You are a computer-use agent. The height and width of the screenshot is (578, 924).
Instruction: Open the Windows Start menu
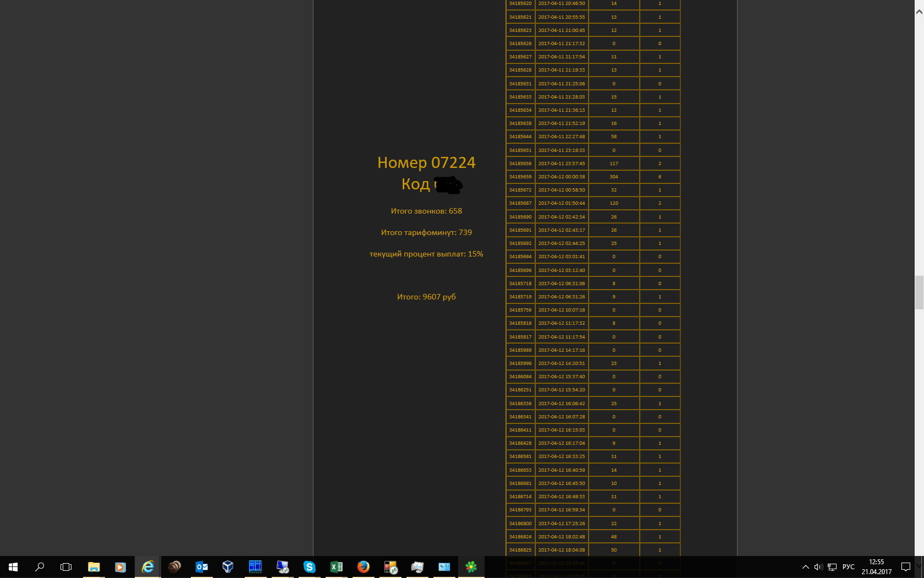pyautogui.click(x=13, y=567)
